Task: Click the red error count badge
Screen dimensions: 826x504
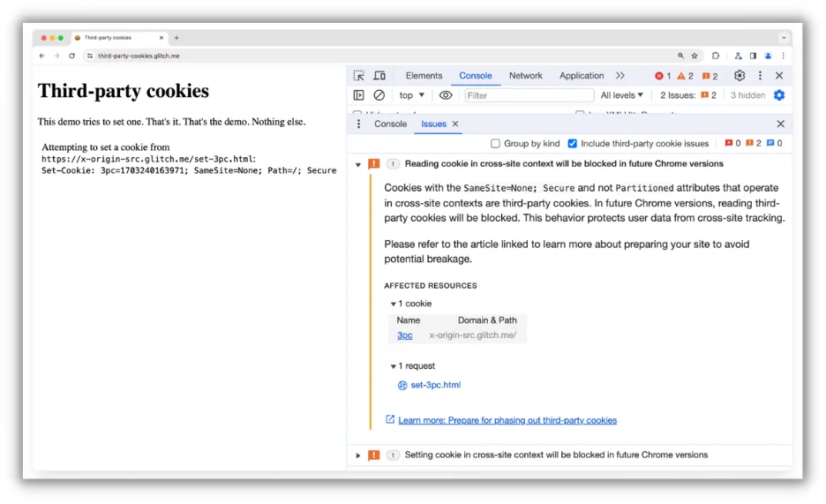Action: [x=663, y=76]
